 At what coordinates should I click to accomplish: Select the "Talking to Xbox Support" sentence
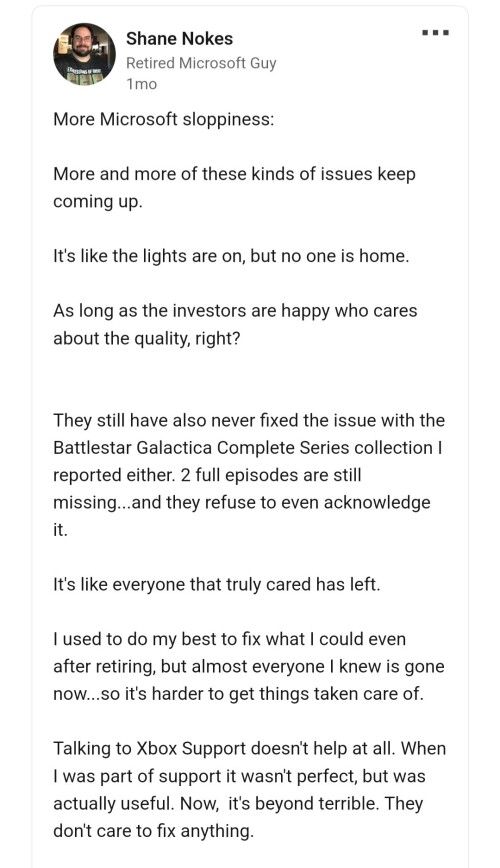(x=224, y=748)
